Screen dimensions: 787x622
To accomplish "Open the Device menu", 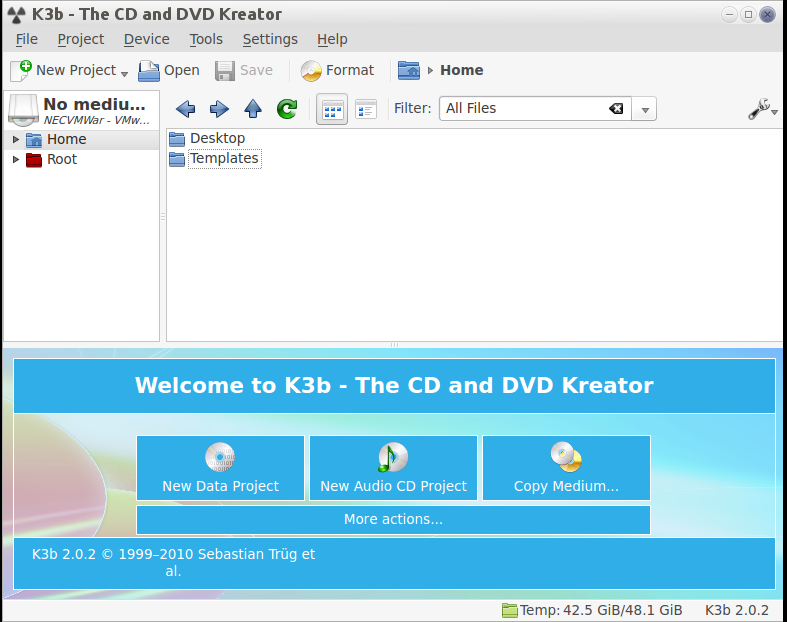I will (147, 39).
